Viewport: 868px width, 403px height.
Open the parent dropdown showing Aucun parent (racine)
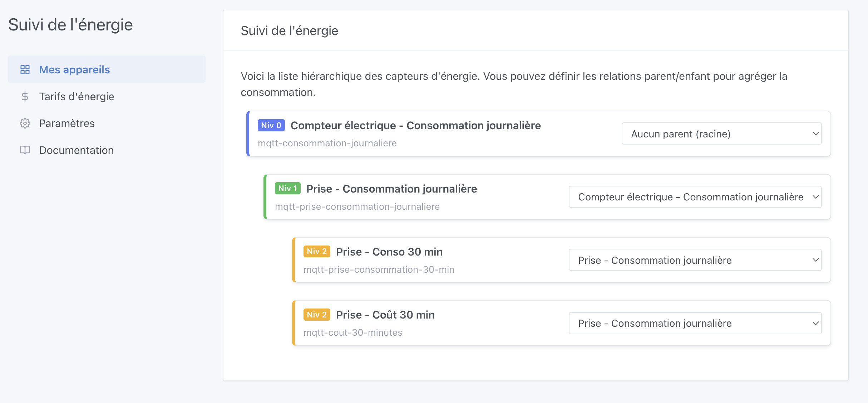tap(721, 133)
